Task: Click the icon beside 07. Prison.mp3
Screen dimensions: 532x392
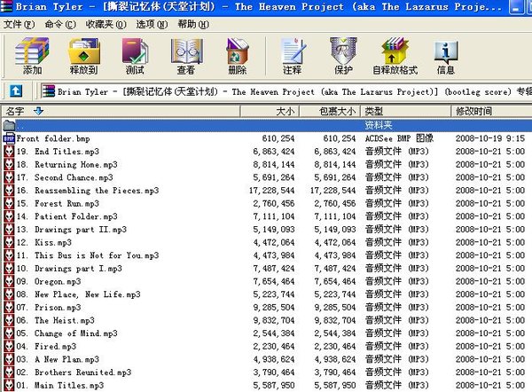Action: [9, 308]
